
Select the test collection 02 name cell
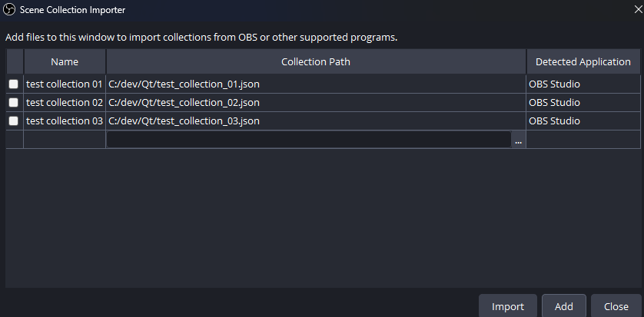(x=65, y=102)
